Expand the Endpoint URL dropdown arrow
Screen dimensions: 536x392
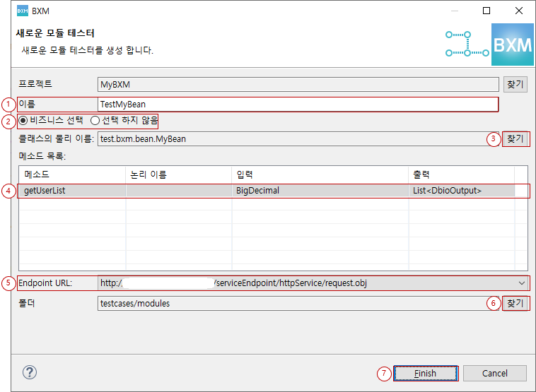pos(522,283)
